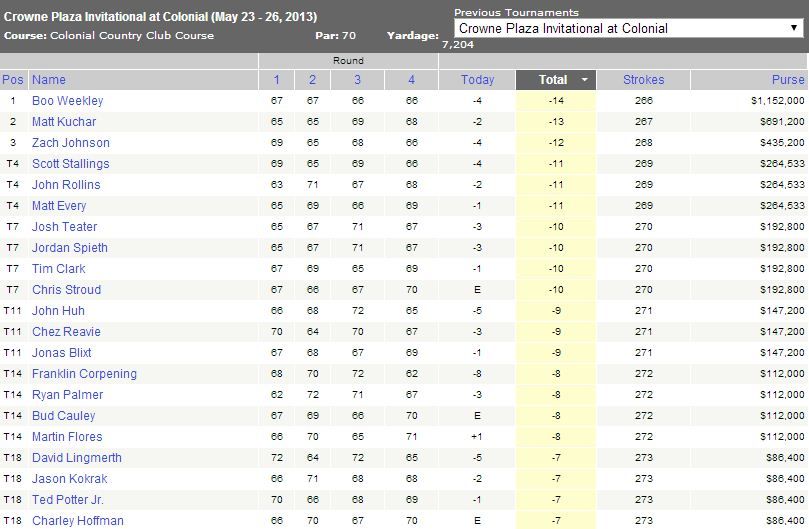Open Scott Stallings' player page
This screenshot has height=529, width=809.
[71, 164]
